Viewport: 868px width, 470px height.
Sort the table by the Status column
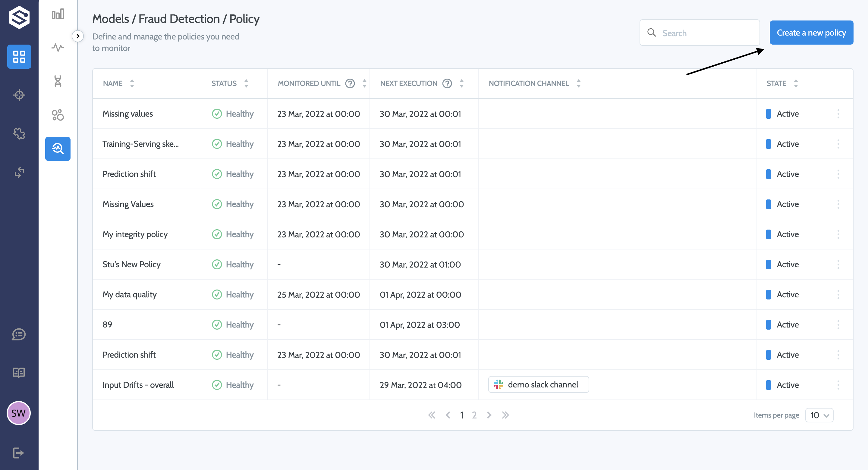click(246, 83)
